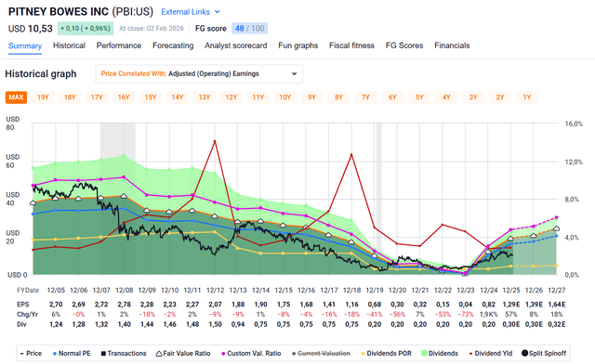This screenshot has width=595, height=364.
Task: Click the 12/27 fair value triangle marker
Action: [x=557, y=228]
